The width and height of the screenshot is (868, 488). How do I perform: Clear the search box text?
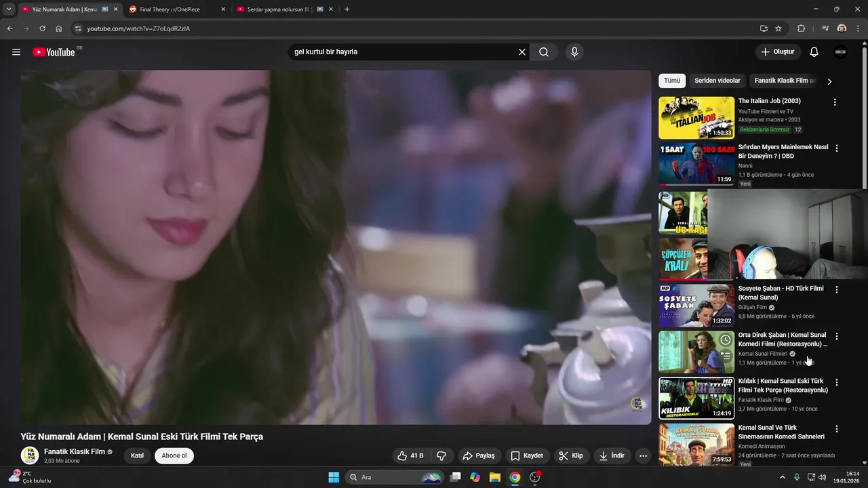tap(522, 52)
